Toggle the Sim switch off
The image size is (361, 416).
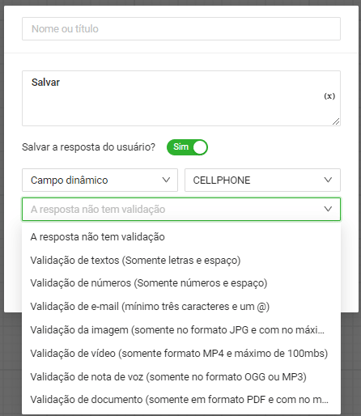pyautogui.click(x=187, y=147)
